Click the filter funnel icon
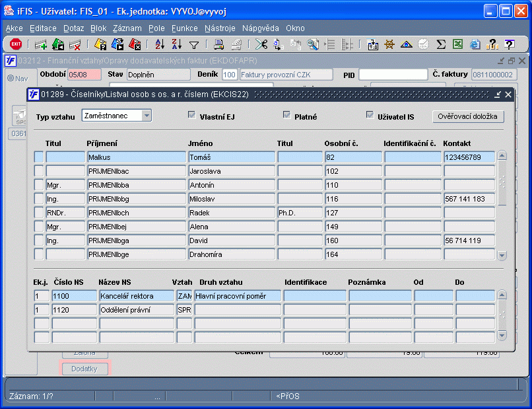This screenshot has width=532, height=409. coord(194,44)
